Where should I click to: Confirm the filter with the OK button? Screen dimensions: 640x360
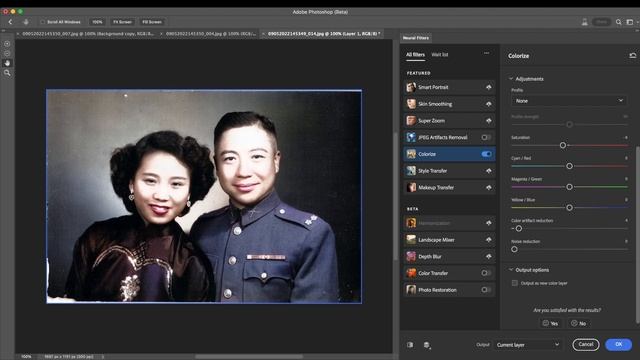tap(618, 344)
